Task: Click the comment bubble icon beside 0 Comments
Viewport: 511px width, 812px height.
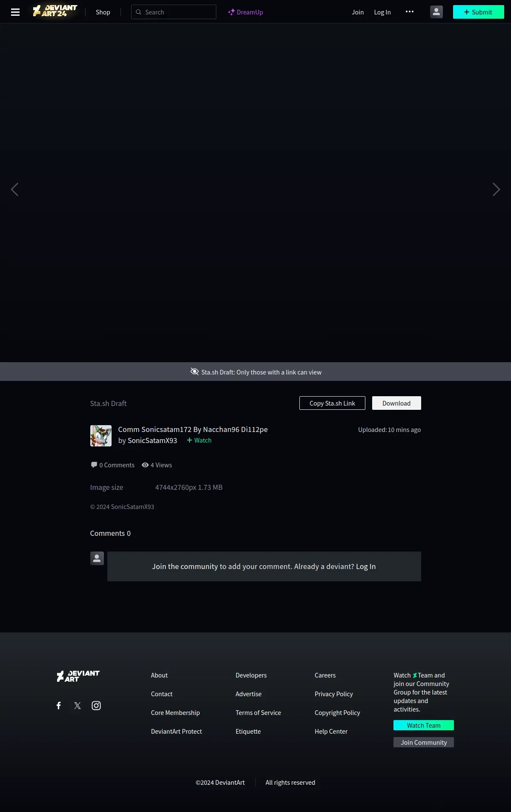Action: [94, 465]
